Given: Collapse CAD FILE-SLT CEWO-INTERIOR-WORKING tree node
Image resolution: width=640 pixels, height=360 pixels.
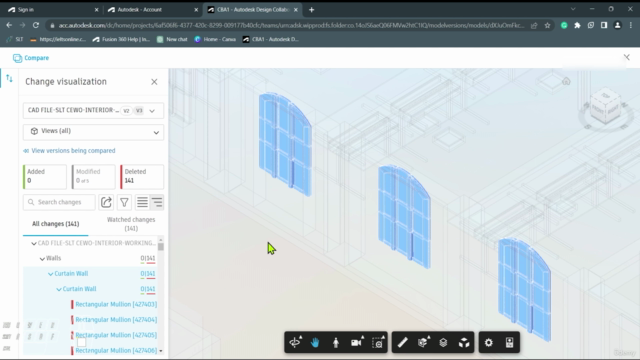Looking at the screenshot, I should pyautogui.click(x=34, y=243).
